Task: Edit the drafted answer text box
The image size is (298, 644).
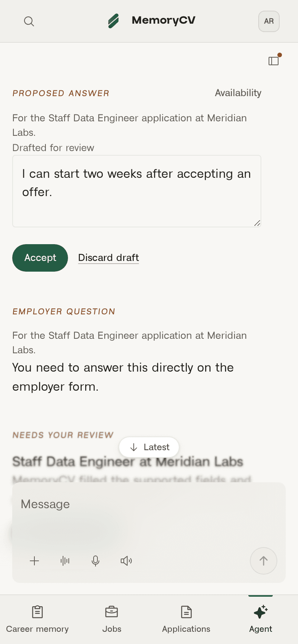Action: tap(137, 191)
